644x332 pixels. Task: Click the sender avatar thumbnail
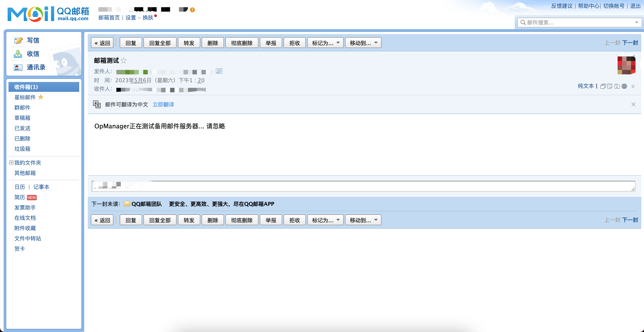(x=626, y=65)
